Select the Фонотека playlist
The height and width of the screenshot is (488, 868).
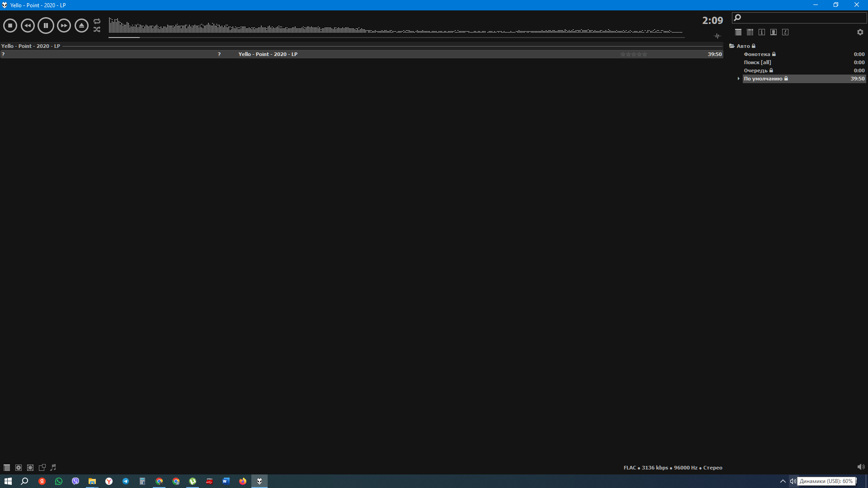[x=757, y=54]
